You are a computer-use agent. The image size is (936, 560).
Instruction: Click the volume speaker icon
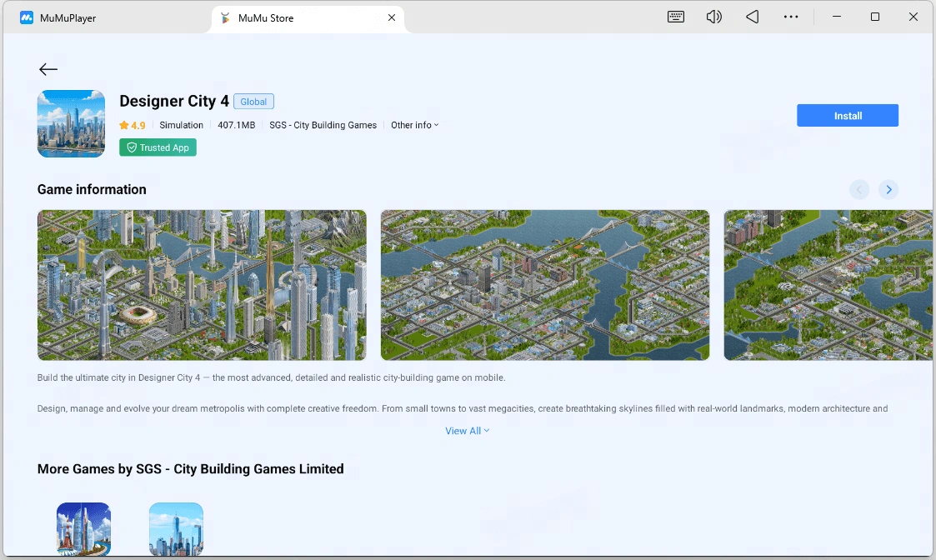click(x=714, y=17)
